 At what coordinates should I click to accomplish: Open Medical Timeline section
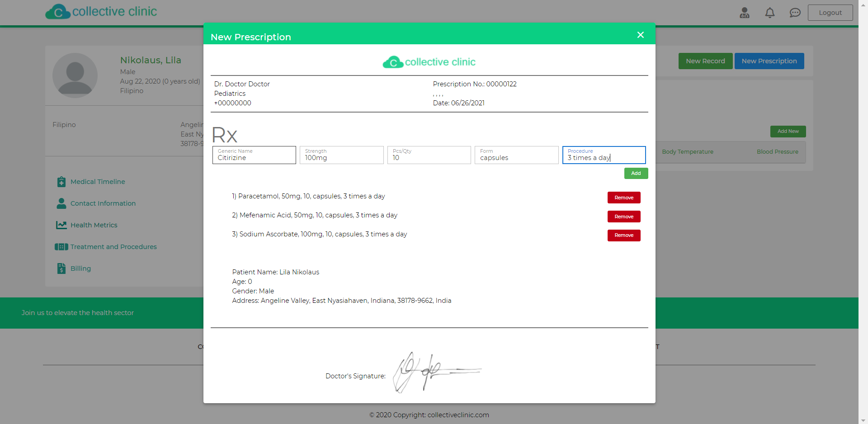98,182
